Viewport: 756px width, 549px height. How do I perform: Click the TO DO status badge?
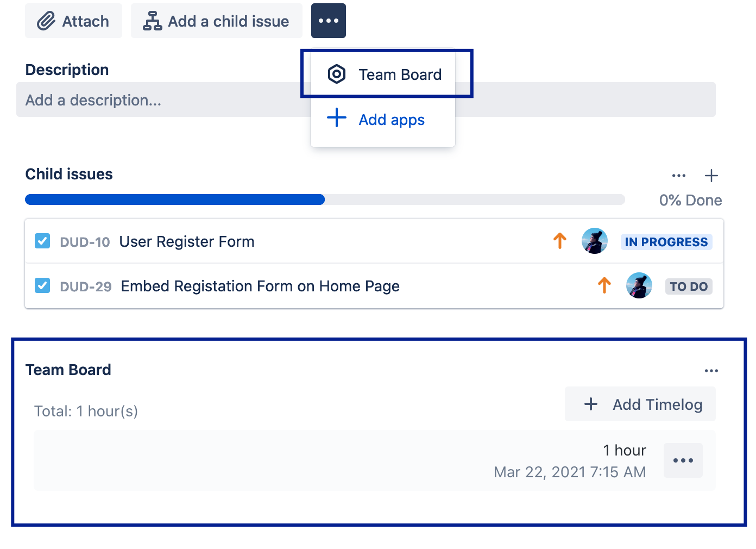[x=689, y=286]
